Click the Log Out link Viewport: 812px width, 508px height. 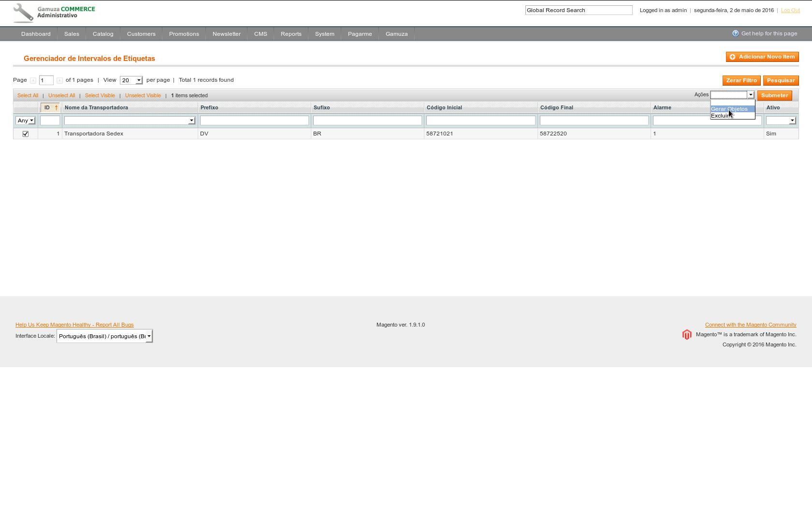click(x=790, y=10)
